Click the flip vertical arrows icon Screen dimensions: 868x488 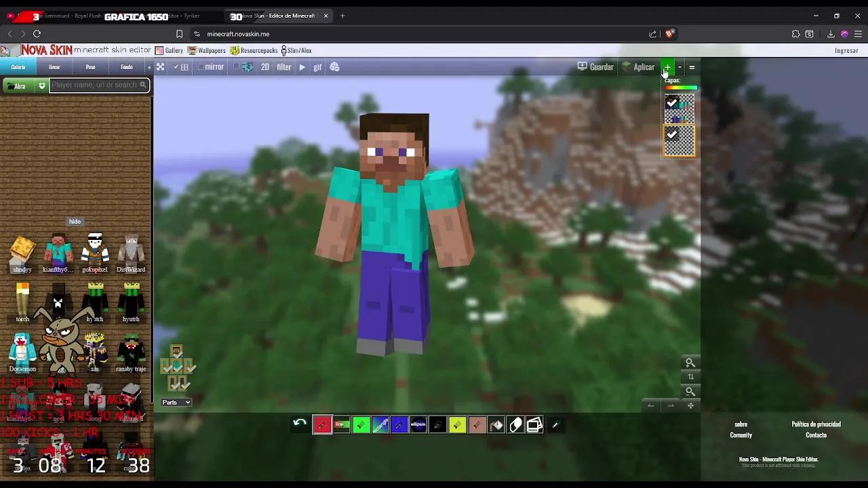690,377
